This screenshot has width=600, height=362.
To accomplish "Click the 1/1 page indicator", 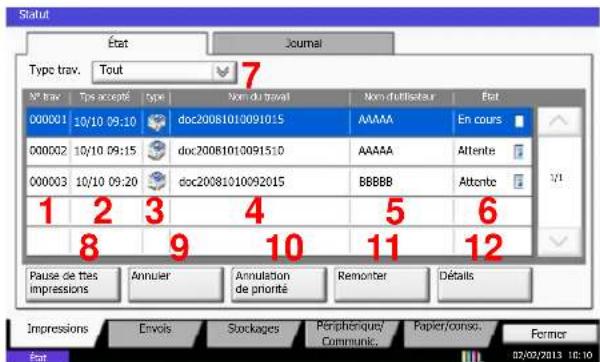I will tap(556, 178).
